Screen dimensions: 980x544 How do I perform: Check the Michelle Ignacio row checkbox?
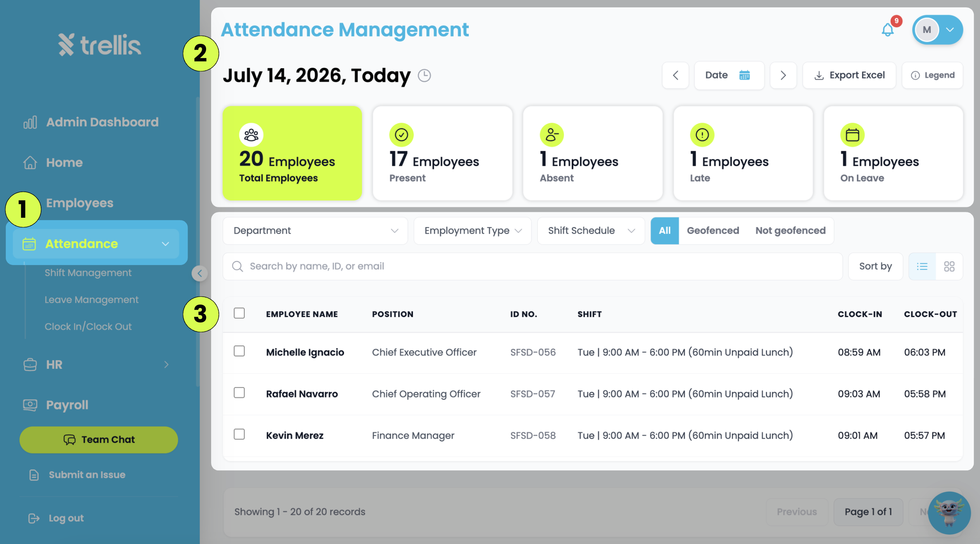tap(239, 351)
